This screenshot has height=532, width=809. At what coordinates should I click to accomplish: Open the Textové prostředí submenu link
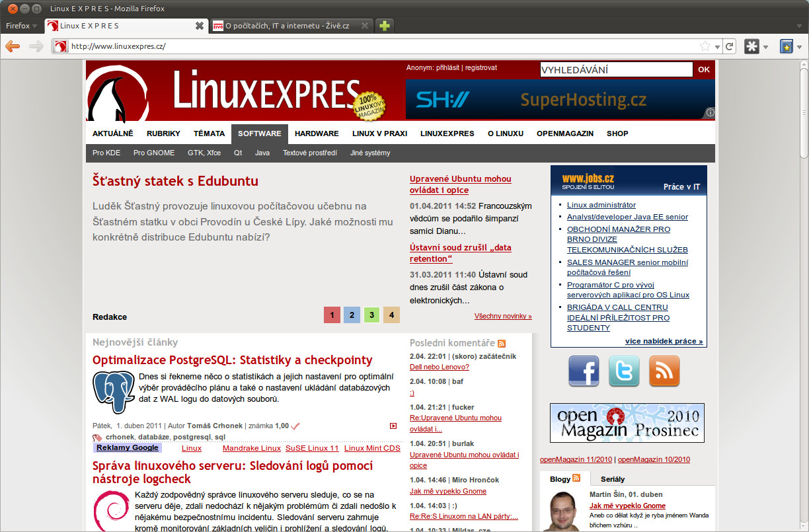(310, 153)
